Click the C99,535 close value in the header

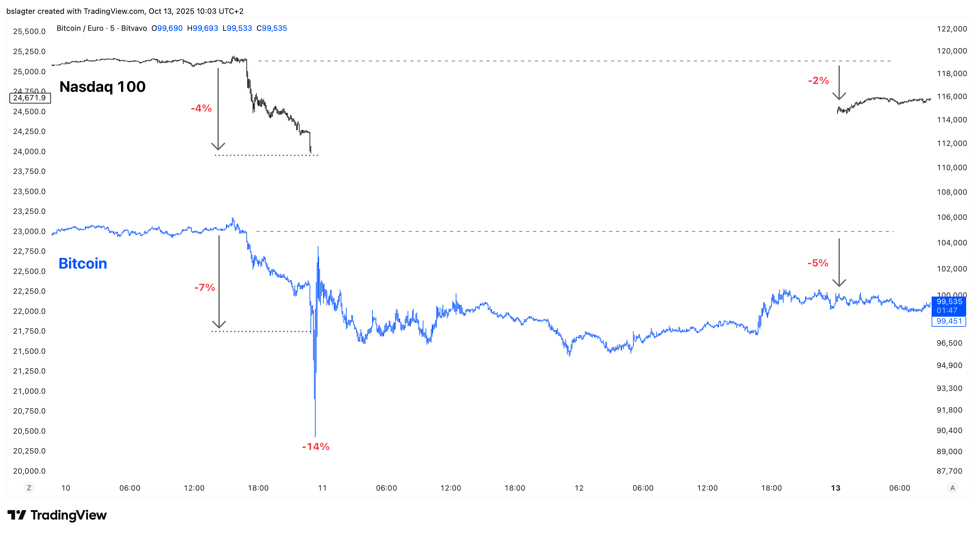[272, 28]
